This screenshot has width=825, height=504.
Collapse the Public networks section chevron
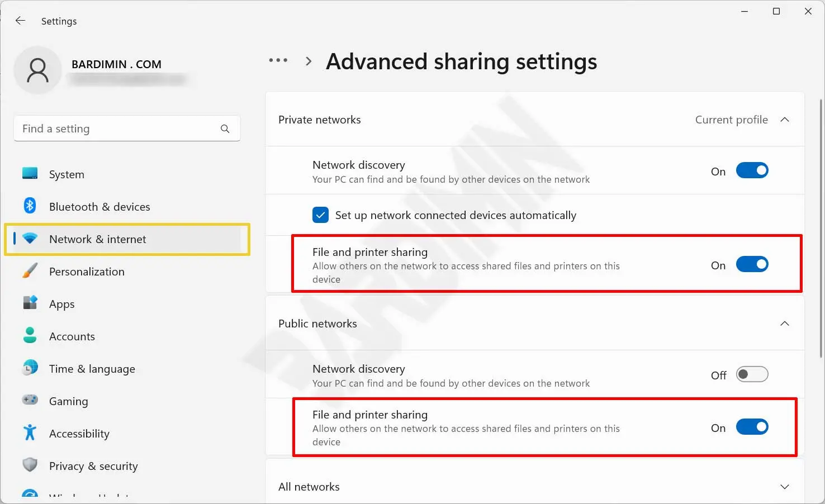point(784,324)
